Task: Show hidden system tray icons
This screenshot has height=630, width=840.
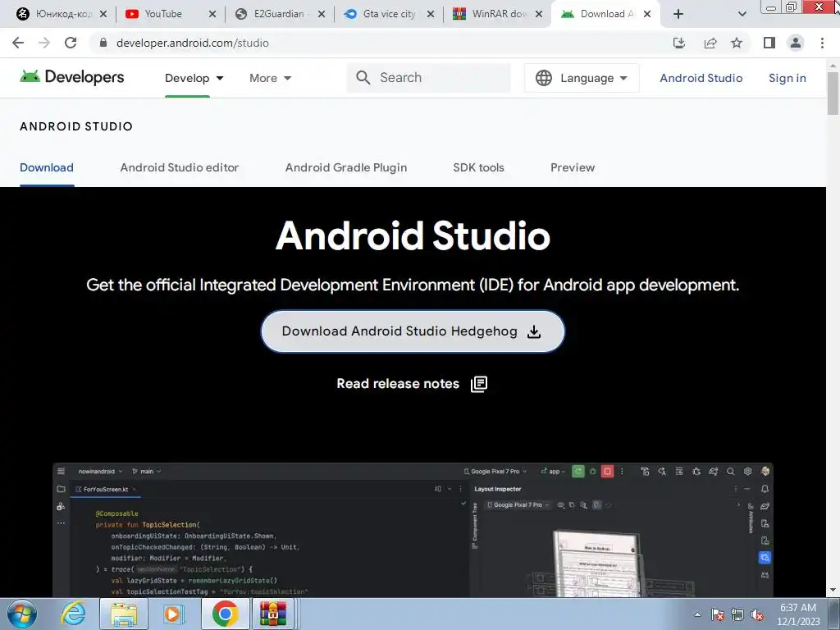Action: point(697,614)
